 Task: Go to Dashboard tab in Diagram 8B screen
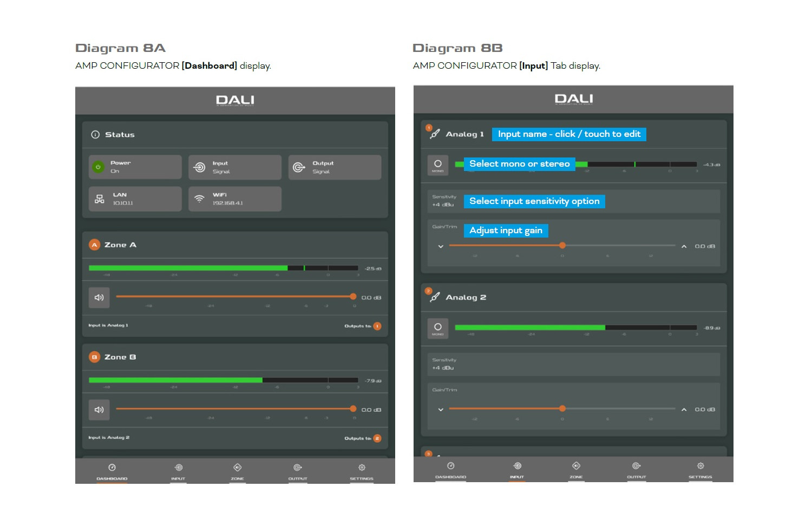pyautogui.click(x=451, y=470)
